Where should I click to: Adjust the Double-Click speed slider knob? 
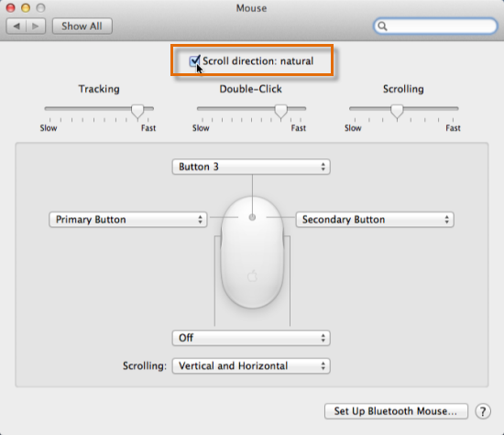(x=281, y=111)
